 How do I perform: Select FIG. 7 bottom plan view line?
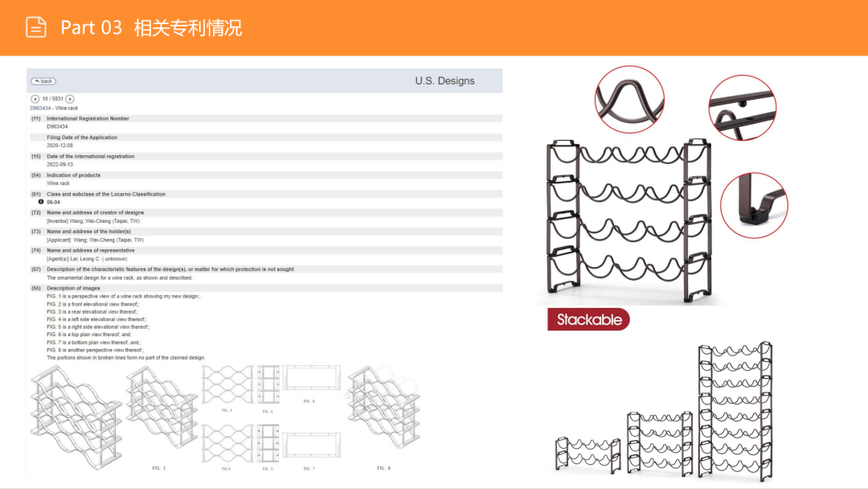tap(93, 343)
